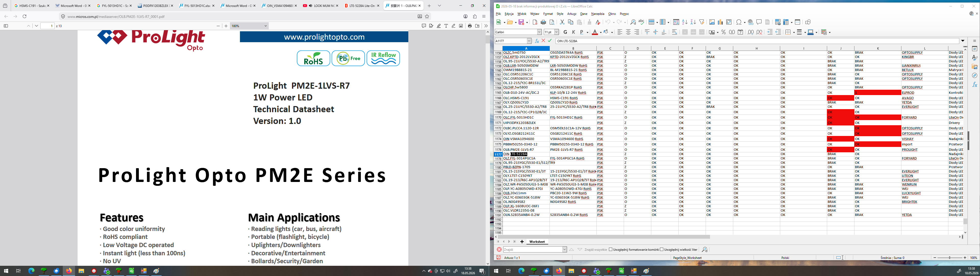This screenshot has width=980, height=276.
Task: Expand the formula bar
Action: click(963, 41)
